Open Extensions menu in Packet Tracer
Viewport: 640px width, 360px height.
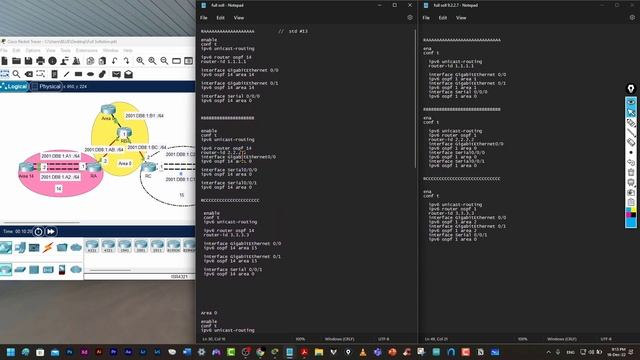pos(87,50)
